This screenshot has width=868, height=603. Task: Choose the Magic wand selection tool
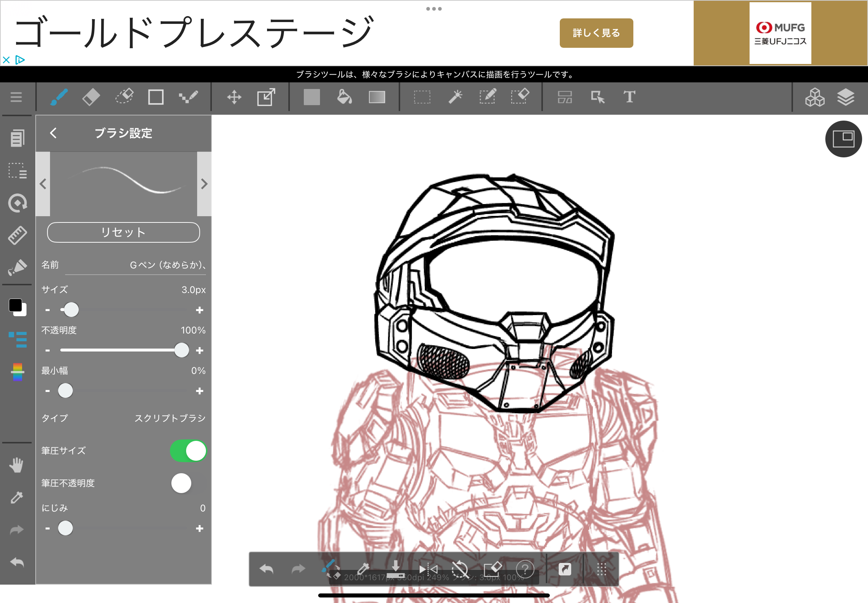coord(455,97)
